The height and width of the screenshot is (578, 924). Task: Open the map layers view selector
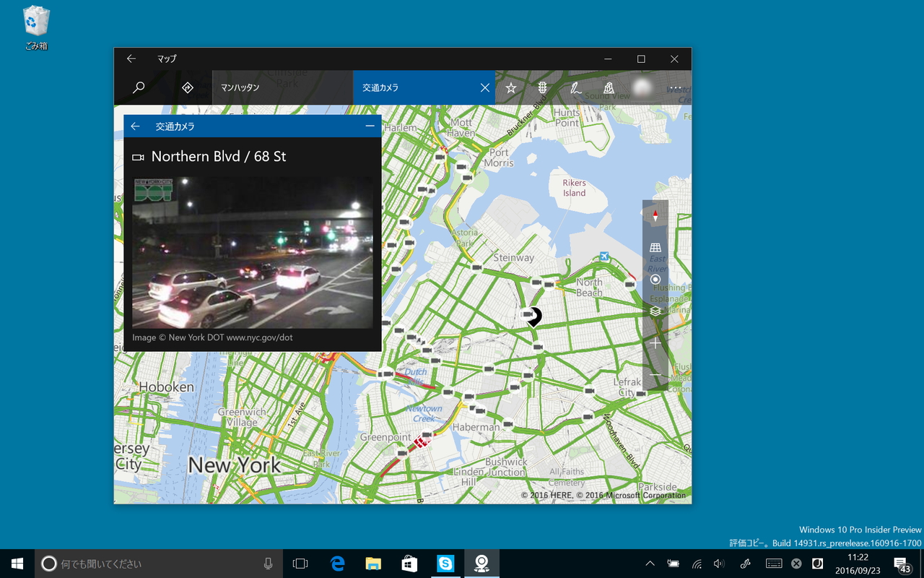click(x=655, y=311)
